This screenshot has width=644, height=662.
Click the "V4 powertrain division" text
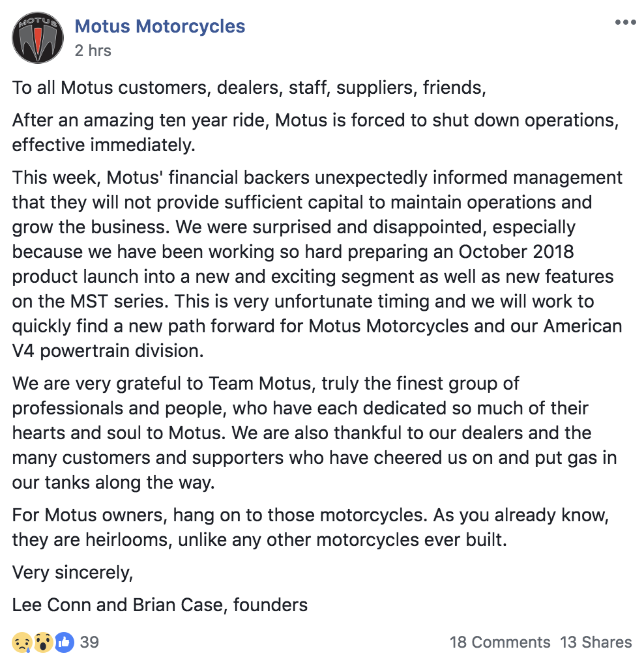tap(108, 351)
